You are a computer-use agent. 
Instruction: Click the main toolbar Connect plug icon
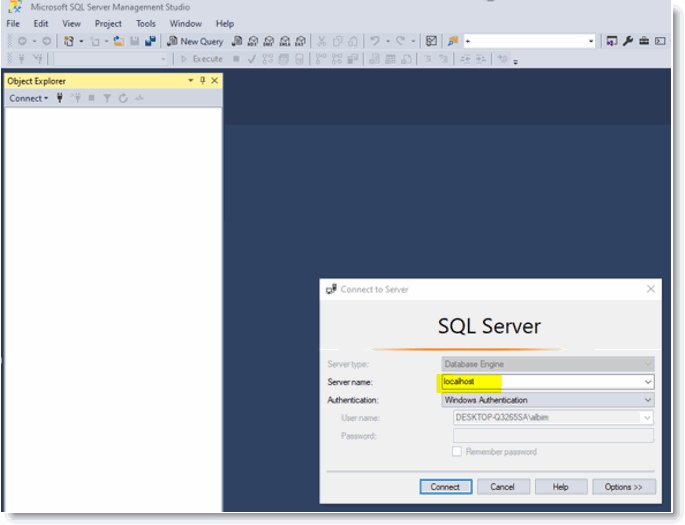click(x=21, y=59)
